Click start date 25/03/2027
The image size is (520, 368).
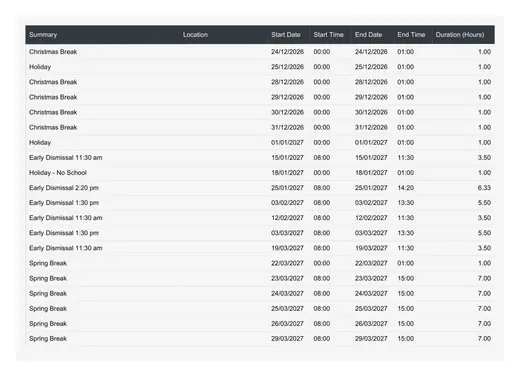point(287,309)
